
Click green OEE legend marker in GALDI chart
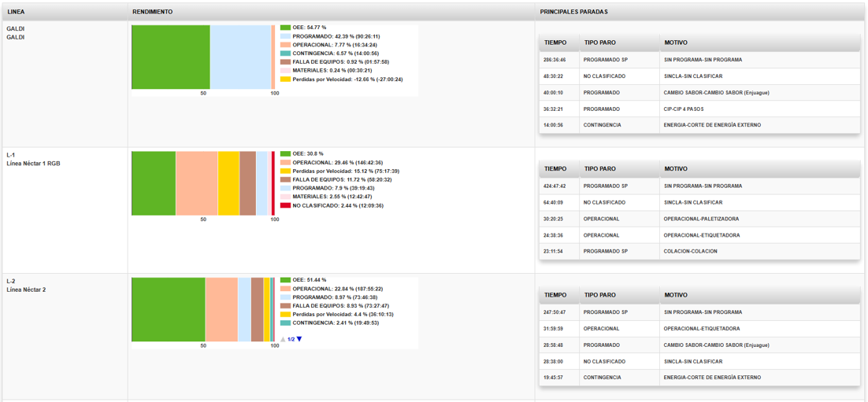(x=285, y=28)
